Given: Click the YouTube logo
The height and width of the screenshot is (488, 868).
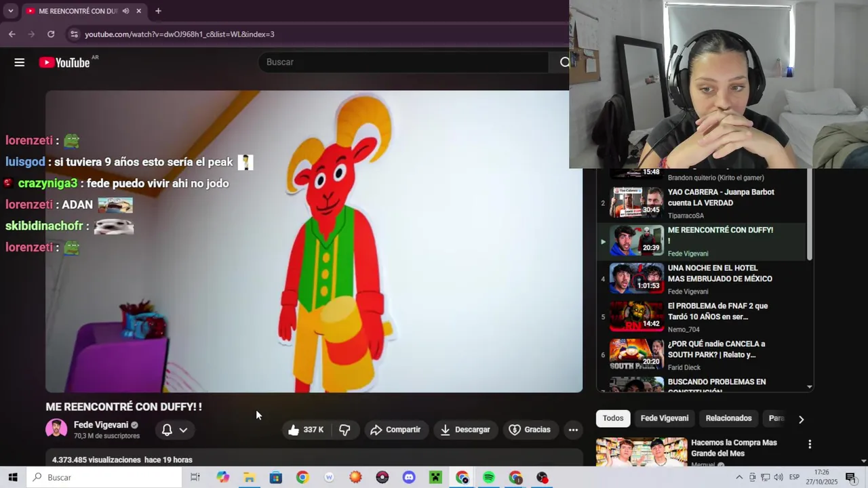Looking at the screenshot, I should pos(64,62).
